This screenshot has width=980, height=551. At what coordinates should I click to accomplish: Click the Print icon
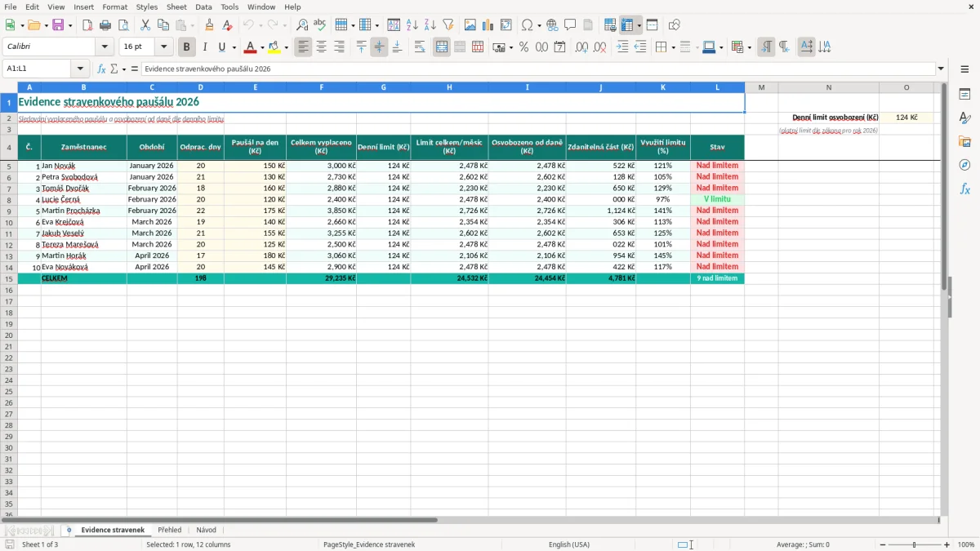105,25
